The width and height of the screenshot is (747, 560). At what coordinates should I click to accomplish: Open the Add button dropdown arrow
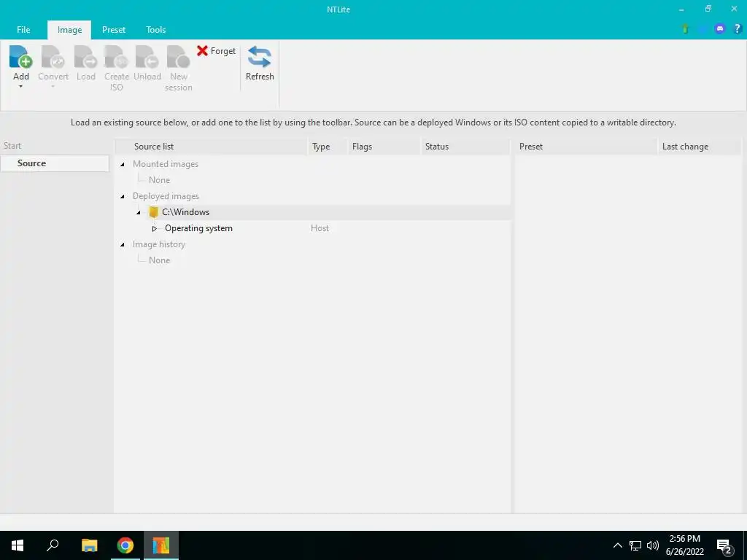[x=21, y=87]
